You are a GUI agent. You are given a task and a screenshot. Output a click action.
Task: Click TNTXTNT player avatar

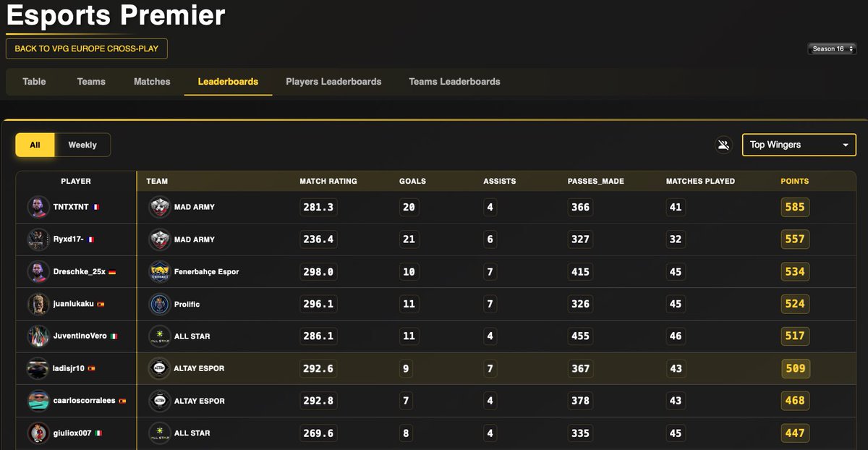point(38,207)
